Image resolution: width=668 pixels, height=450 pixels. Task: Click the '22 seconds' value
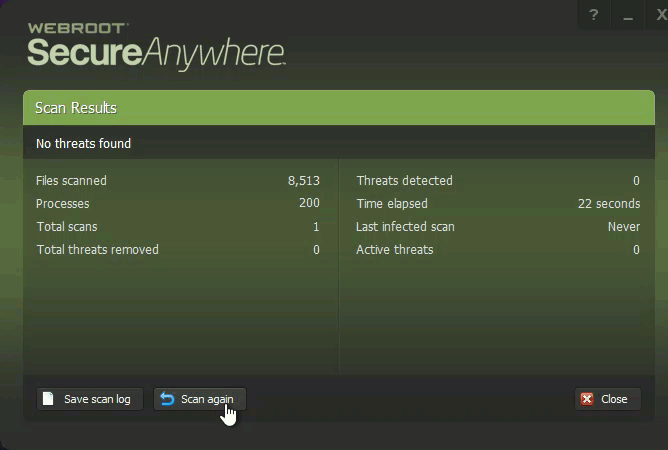pyautogui.click(x=609, y=204)
